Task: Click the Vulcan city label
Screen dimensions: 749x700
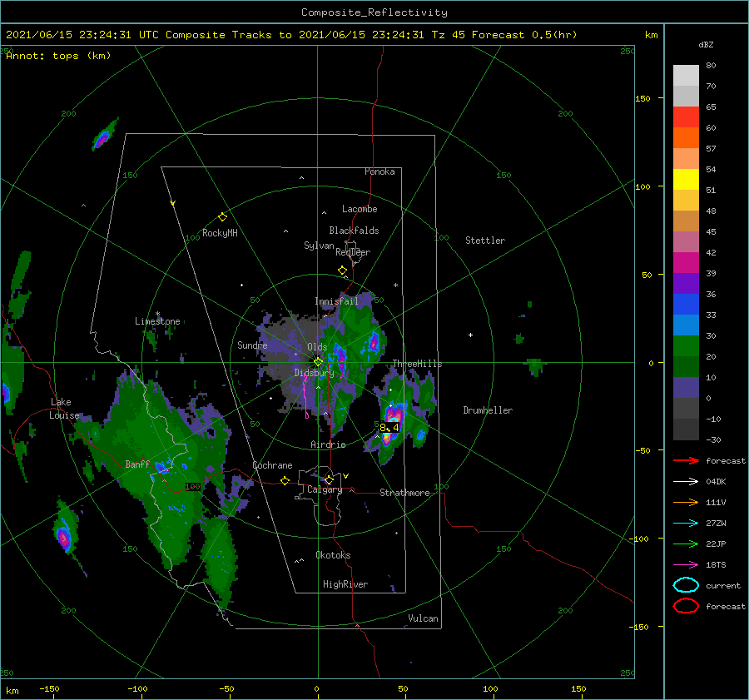Action: pyautogui.click(x=424, y=618)
